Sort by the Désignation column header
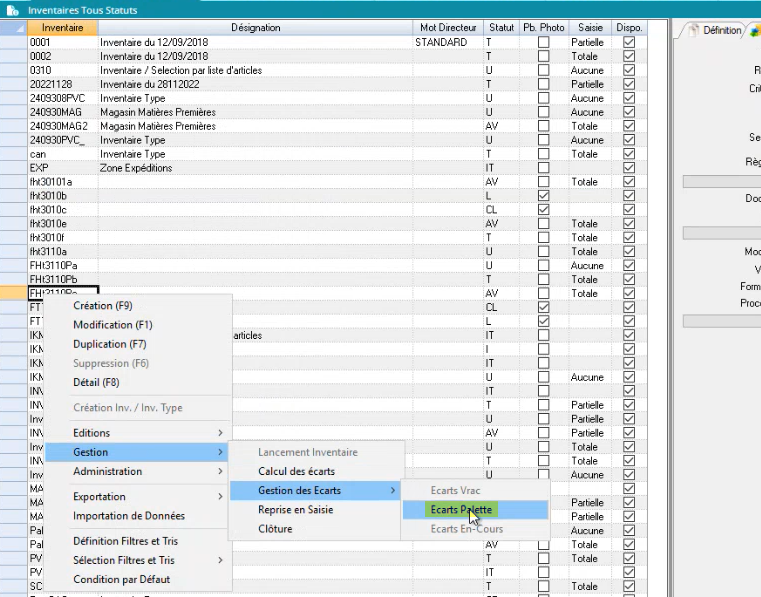Screen dimensions: 761x597 255,28
